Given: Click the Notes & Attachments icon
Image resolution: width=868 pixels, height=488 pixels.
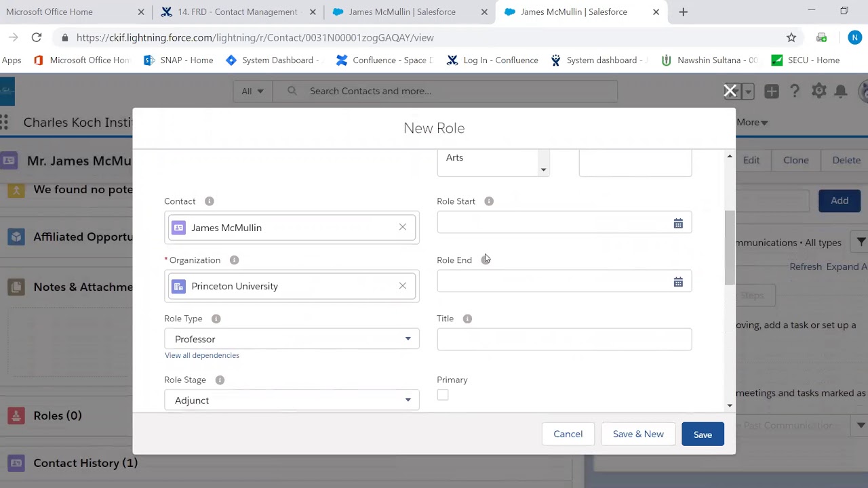Looking at the screenshot, I should pyautogui.click(x=16, y=287).
